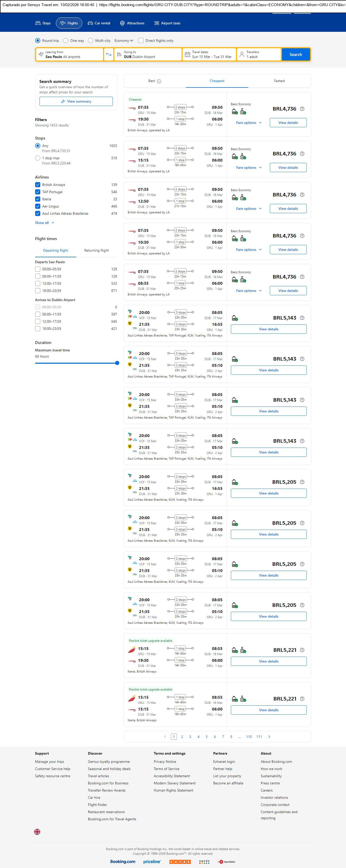Switch to the Returning flight tab

pyautogui.click(x=96, y=250)
